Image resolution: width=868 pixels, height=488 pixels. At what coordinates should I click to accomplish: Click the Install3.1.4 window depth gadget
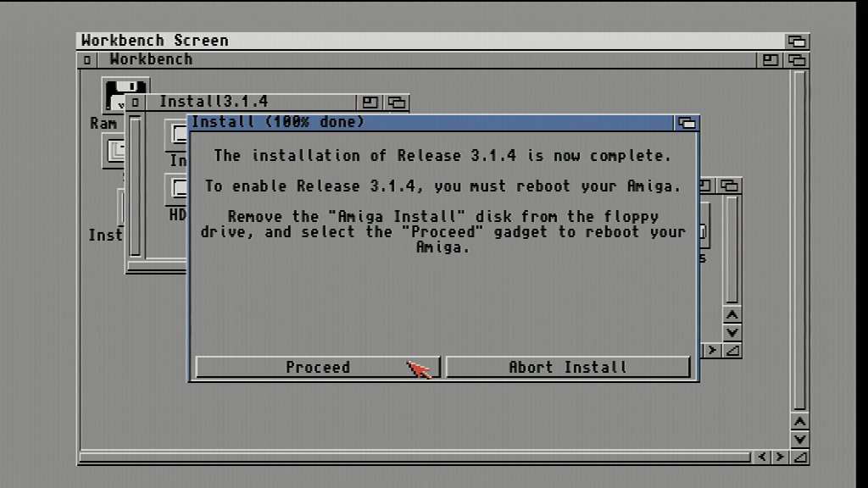pos(397,103)
